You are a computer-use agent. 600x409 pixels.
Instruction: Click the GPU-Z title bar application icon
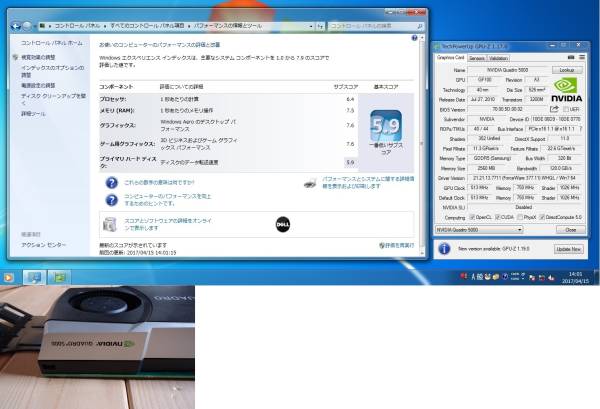437,46
